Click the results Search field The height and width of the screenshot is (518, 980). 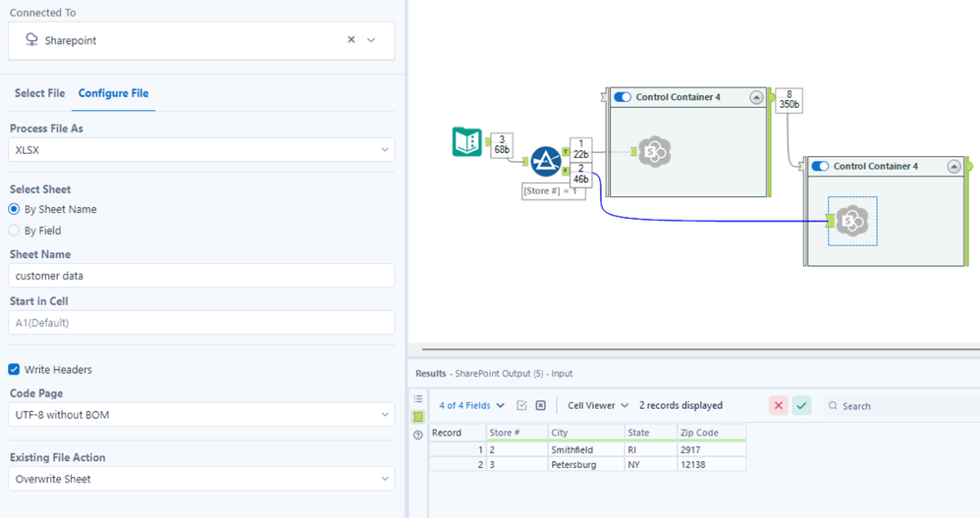coord(900,405)
